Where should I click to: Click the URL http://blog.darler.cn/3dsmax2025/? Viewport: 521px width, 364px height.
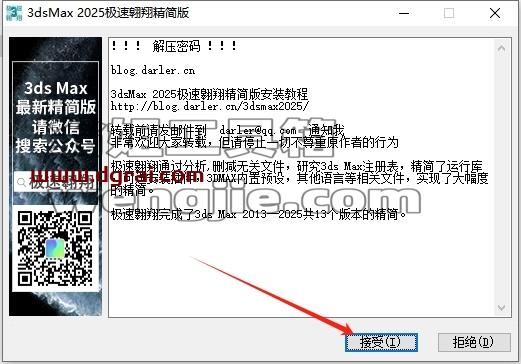(x=210, y=106)
